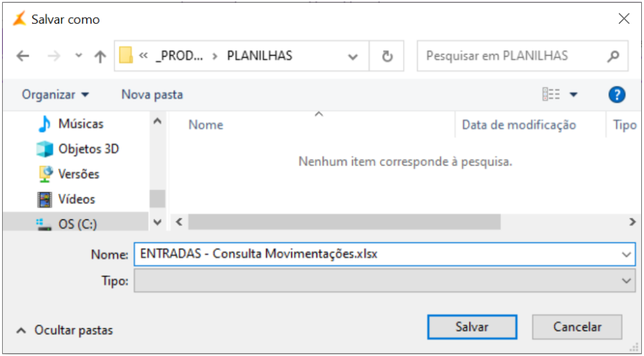
Task: Click Nova pasta to create folder
Action: 152,95
